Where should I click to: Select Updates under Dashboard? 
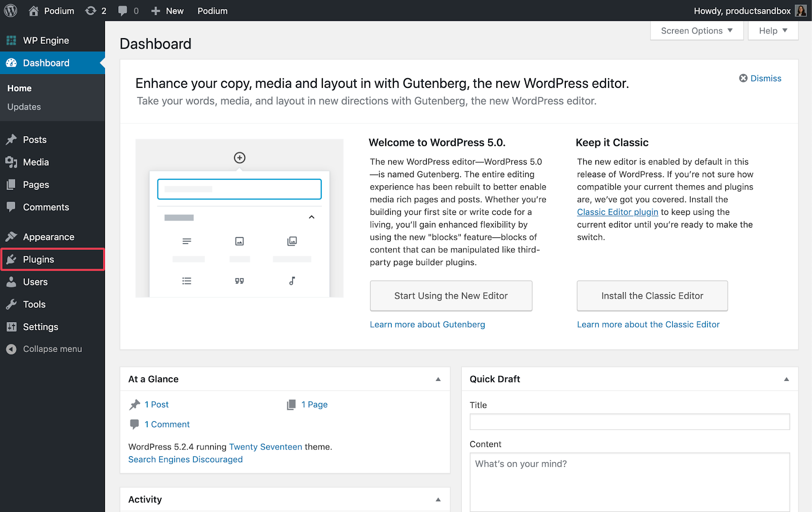point(23,107)
